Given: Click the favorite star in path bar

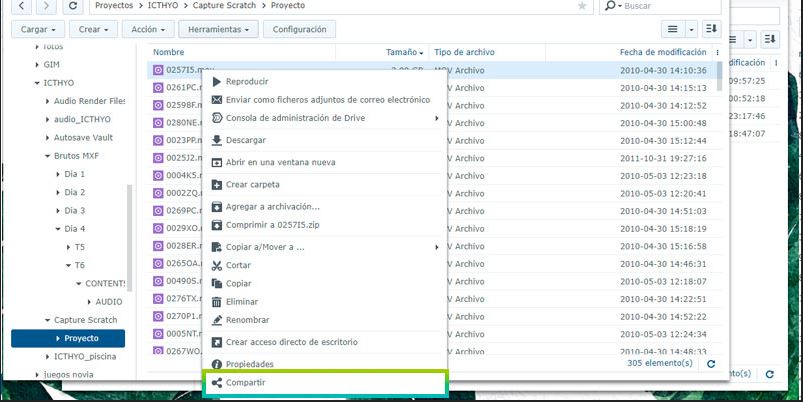Looking at the screenshot, I should [x=582, y=6].
